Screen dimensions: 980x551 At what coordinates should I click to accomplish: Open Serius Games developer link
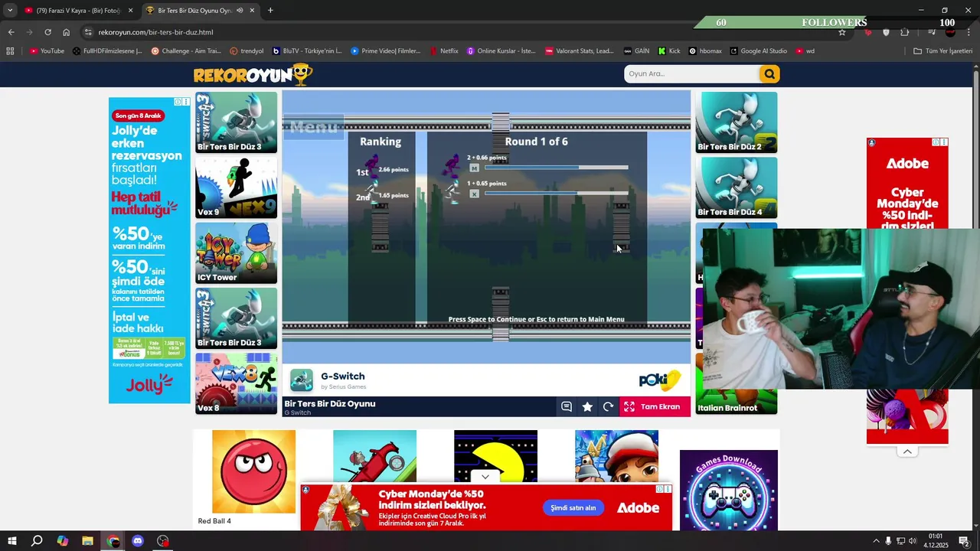click(x=343, y=387)
